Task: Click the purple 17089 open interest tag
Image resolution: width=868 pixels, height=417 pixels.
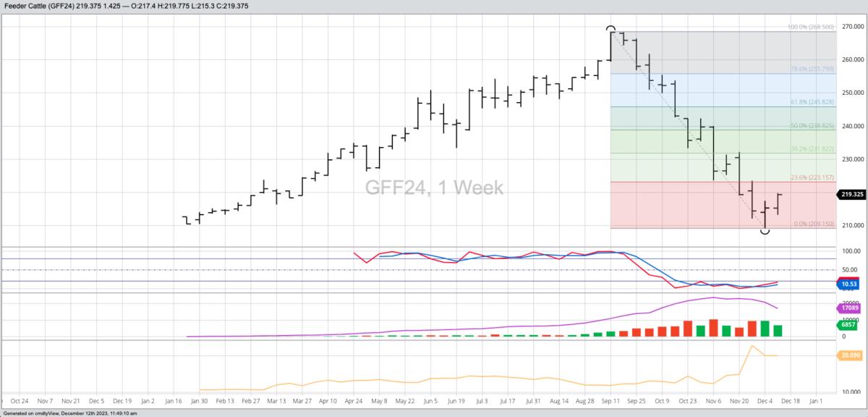Action: click(x=851, y=308)
